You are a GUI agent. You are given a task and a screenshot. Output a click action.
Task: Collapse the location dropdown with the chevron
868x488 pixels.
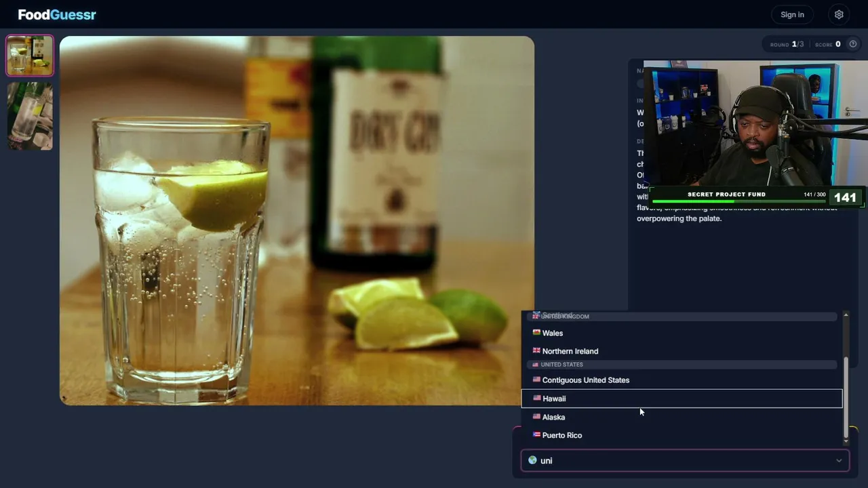[839, 461]
